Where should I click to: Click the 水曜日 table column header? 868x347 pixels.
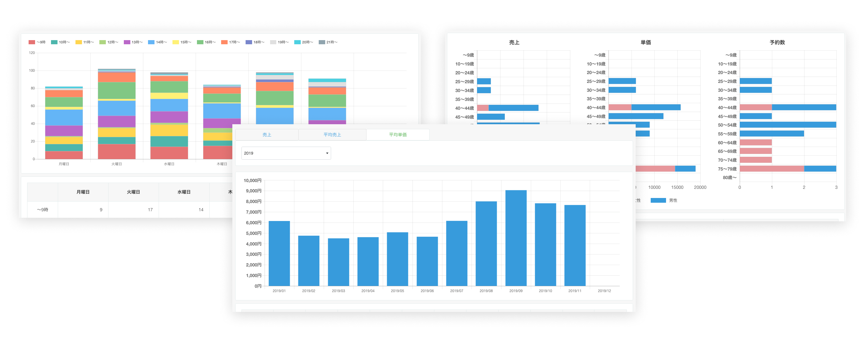[184, 192]
